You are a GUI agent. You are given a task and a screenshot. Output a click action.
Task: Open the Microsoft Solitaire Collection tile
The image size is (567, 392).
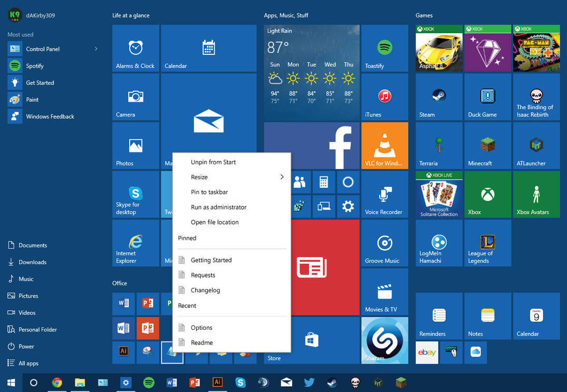click(x=439, y=195)
